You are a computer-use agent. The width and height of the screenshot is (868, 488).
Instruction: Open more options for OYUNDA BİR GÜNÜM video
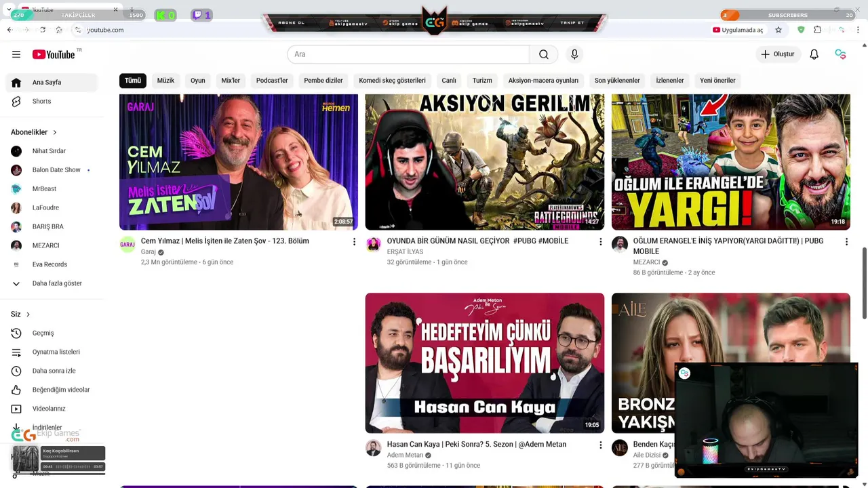tap(600, 242)
